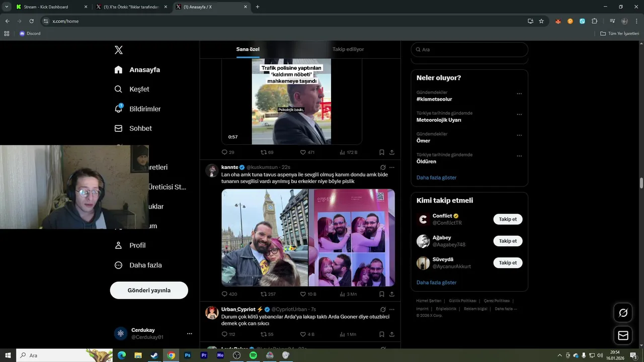Reload the page in Chrome
The width and height of the screenshot is (644, 362).
pos(31,21)
